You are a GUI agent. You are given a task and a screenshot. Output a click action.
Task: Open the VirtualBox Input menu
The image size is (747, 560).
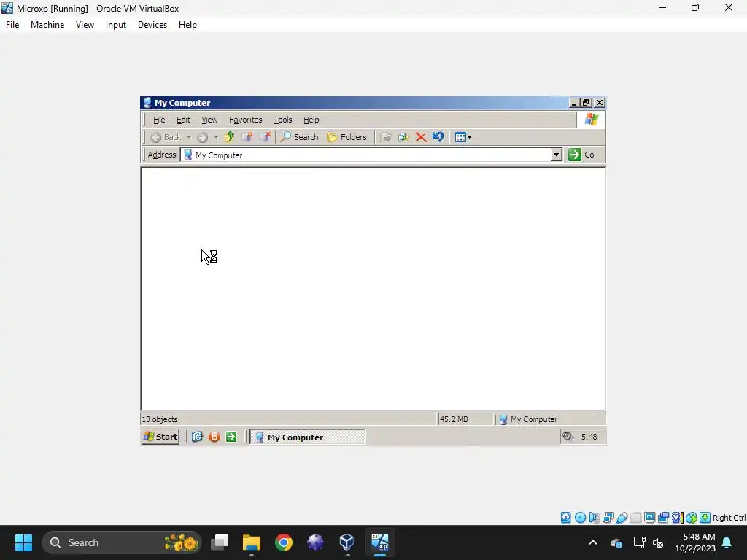pos(116,25)
